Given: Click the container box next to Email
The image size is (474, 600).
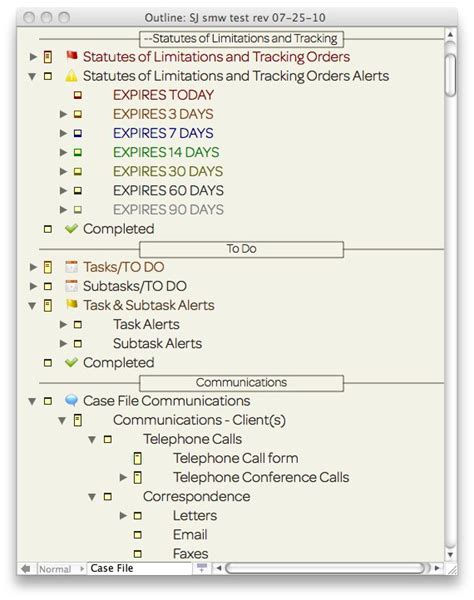Looking at the screenshot, I should click(x=138, y=535).
